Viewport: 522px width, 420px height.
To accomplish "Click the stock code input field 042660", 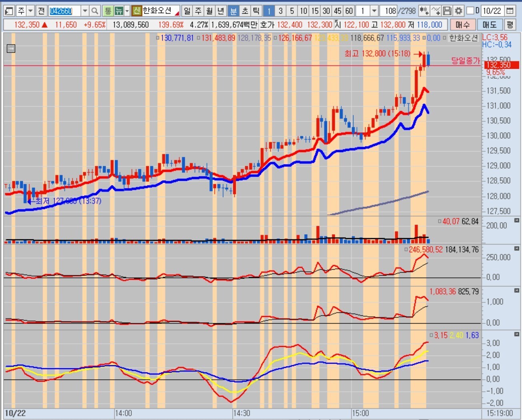I will (x=64, y=11).
